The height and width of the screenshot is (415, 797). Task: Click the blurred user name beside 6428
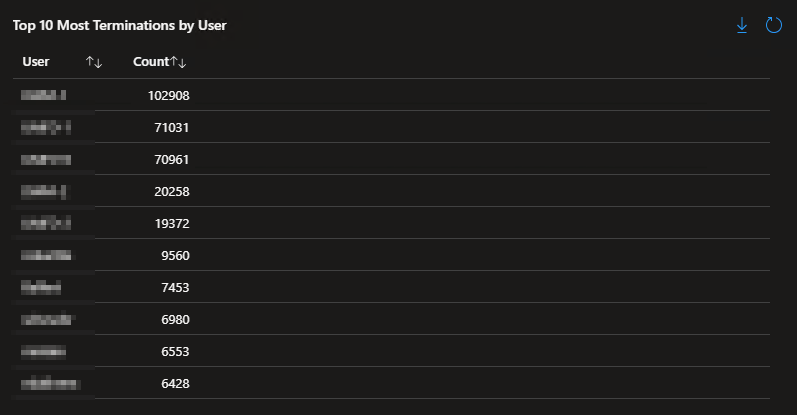(50, 384)
